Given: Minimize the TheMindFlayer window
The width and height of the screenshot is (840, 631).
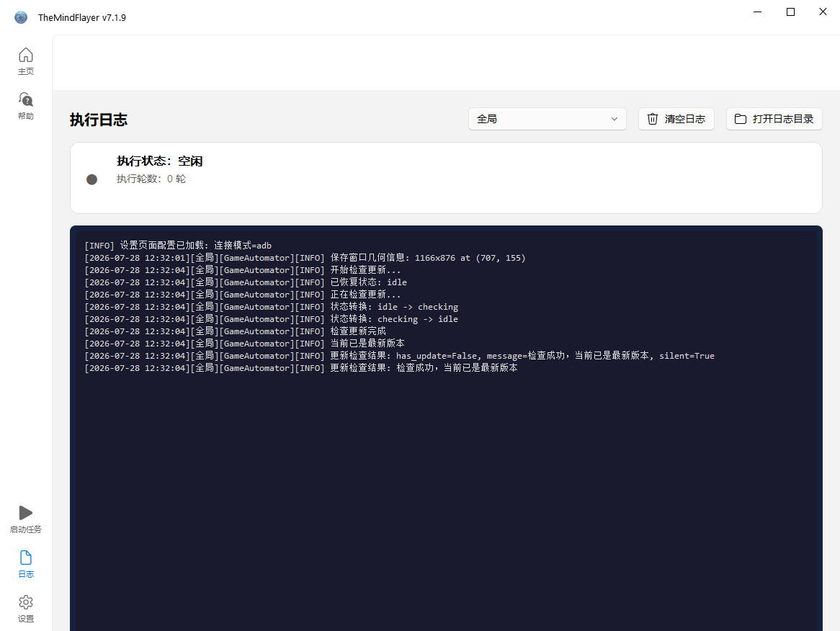Looking at the screenshot, I should point(757,12).
